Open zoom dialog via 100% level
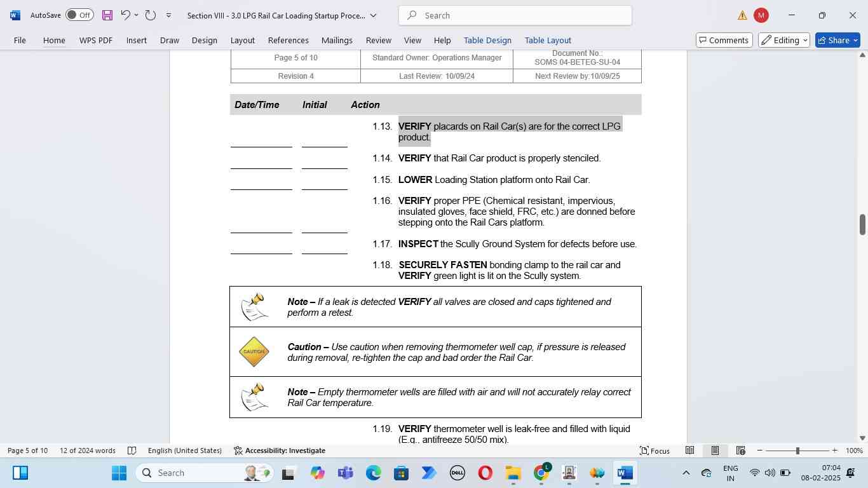868x488 pixels. pos(855,451)
